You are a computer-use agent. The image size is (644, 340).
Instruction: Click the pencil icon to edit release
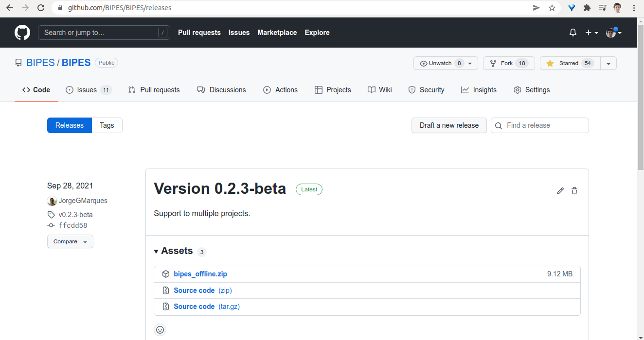(x=560, y=191)
